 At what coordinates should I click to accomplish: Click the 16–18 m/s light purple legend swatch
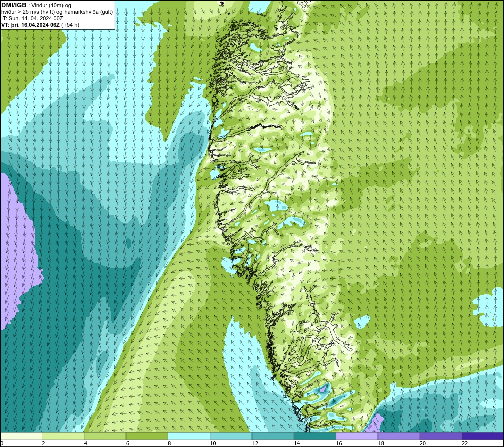tap(357, 436)
